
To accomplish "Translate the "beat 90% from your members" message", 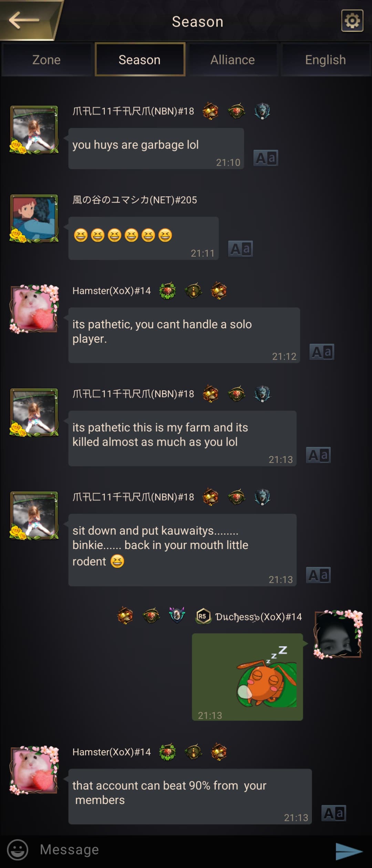I will click(333, 813).
